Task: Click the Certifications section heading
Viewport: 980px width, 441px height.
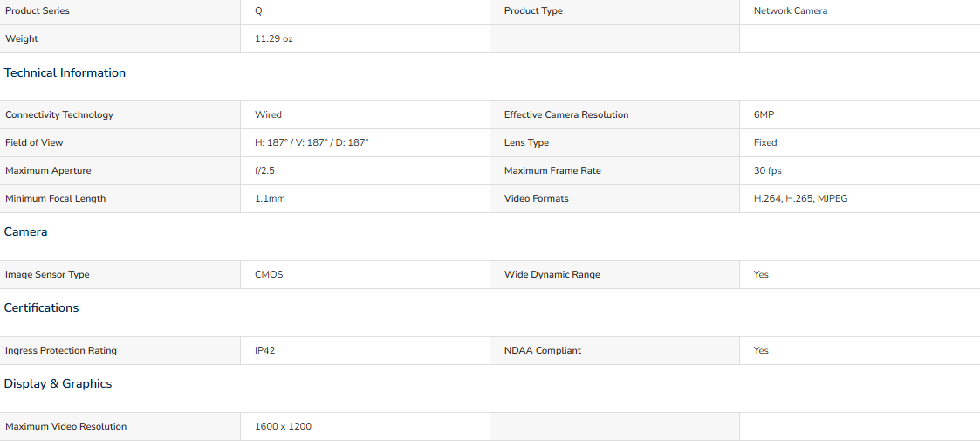Action: pos(41,307)
